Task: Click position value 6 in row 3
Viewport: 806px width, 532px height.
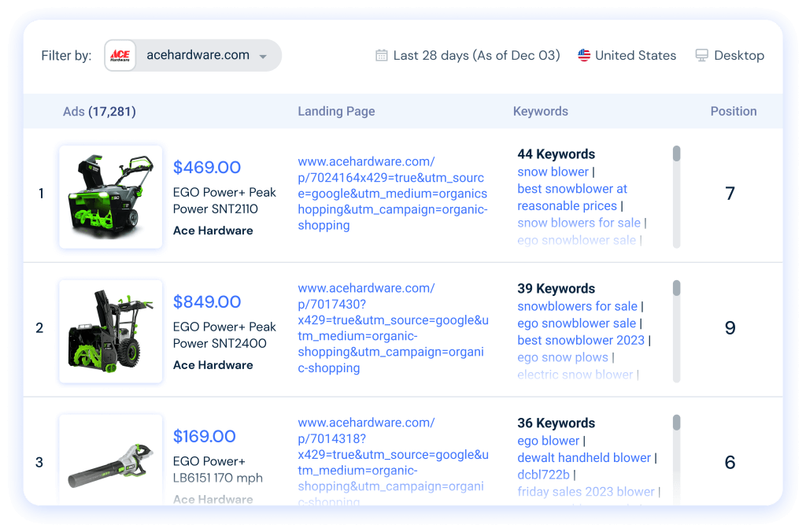Action: coord(730,463)
